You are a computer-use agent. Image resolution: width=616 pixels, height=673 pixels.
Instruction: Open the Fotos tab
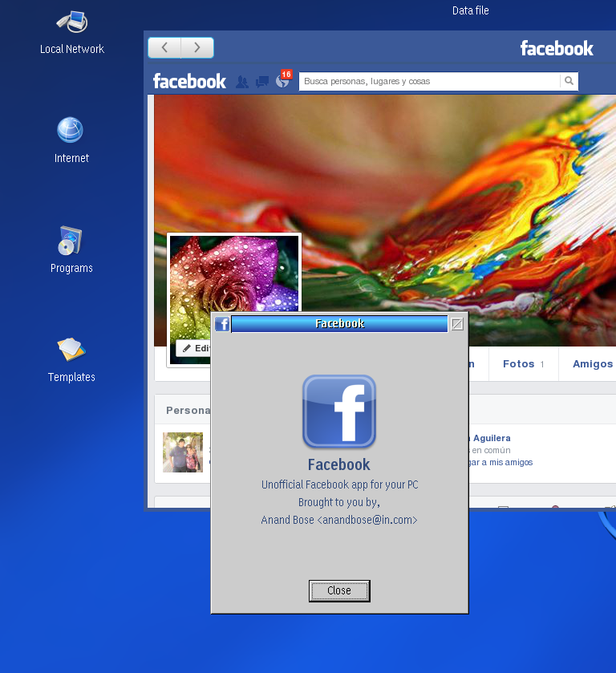point(523,364)
